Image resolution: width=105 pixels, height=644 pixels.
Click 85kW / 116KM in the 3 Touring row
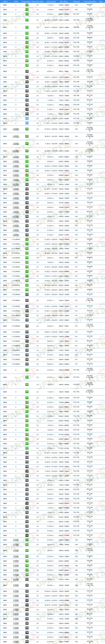point(64,326)
